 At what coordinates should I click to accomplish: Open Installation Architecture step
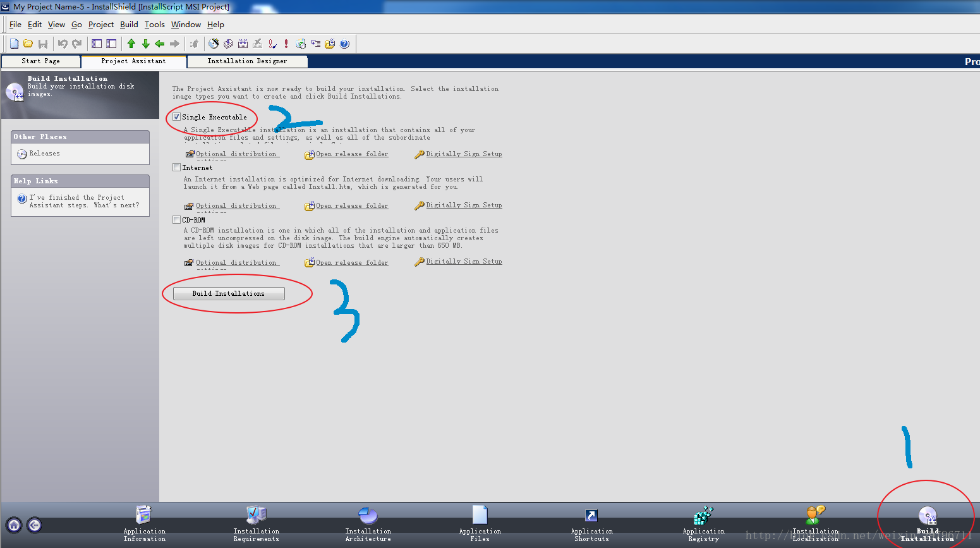click(368, 524)
